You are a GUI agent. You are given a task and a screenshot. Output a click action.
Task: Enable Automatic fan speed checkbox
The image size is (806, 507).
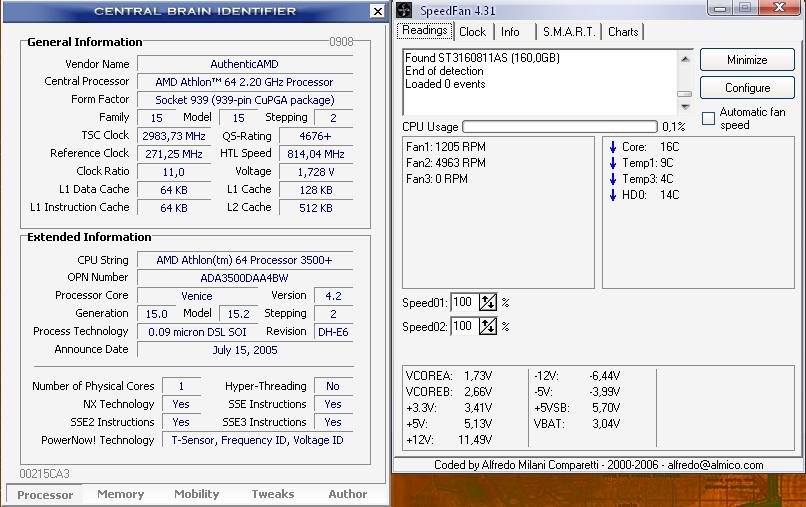point(708,119)
